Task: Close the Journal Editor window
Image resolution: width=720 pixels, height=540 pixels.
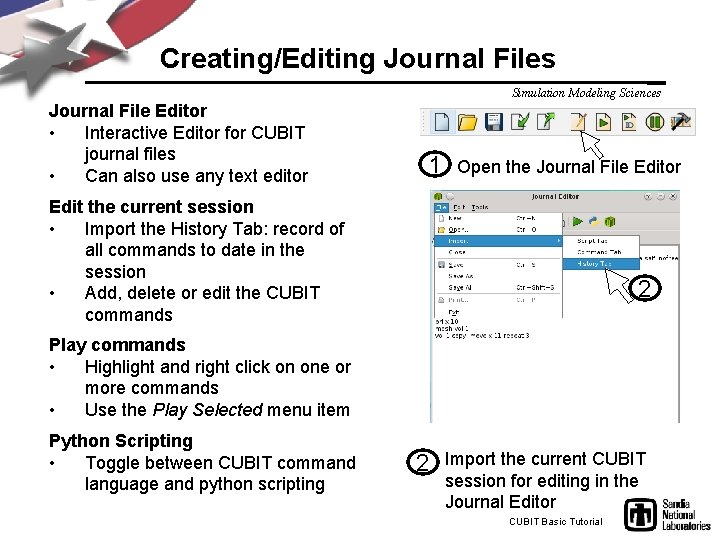Action: (x=673, y=197)
